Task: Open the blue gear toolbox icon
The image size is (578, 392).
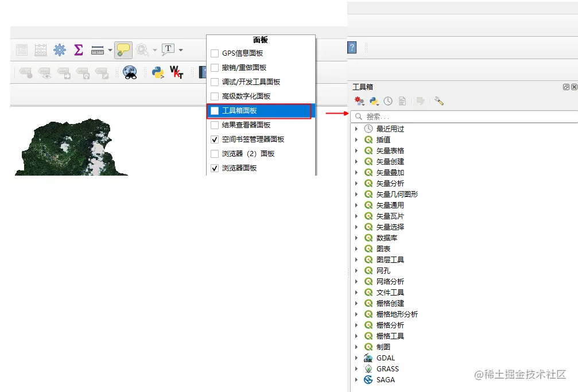Action: (59, 50)
